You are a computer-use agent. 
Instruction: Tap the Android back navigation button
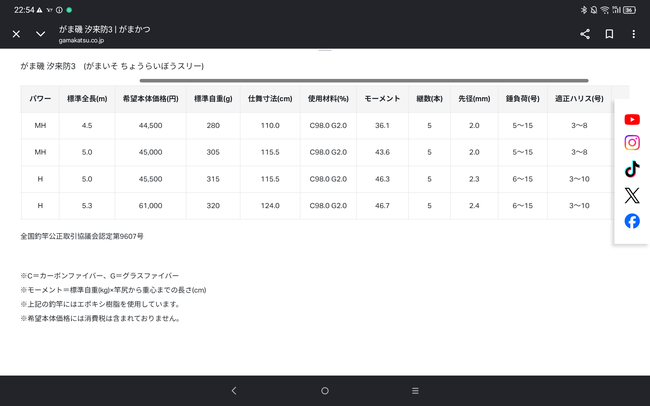pyautogui.click(x=234, y=391)
